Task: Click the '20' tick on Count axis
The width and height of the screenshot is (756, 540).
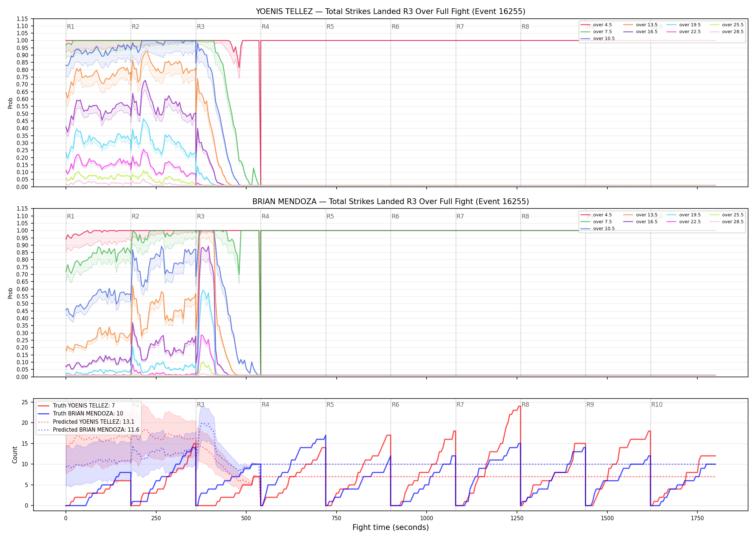Action: pos(25,423)
